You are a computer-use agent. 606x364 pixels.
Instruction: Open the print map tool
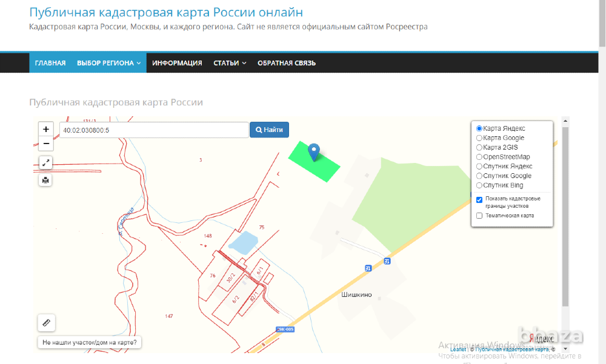45,180
